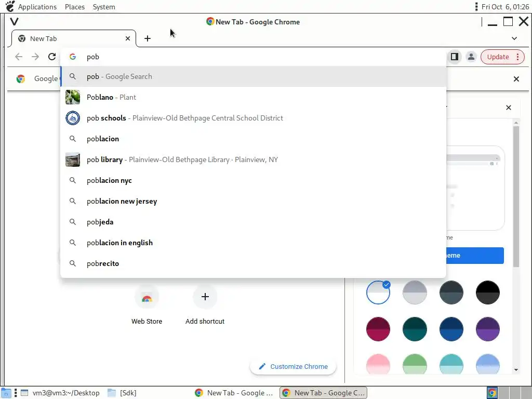Image resolution: width=532 pixels, height=399 pixels.
Task: Select the default white color theme
Action: coord(378,292)
